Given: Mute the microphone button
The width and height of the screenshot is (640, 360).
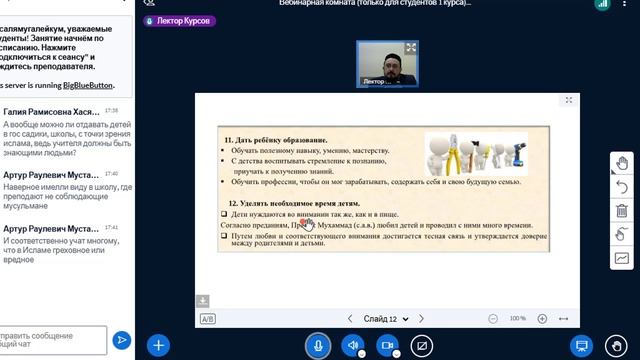Looking at the screenshot, I should point(318,346).
